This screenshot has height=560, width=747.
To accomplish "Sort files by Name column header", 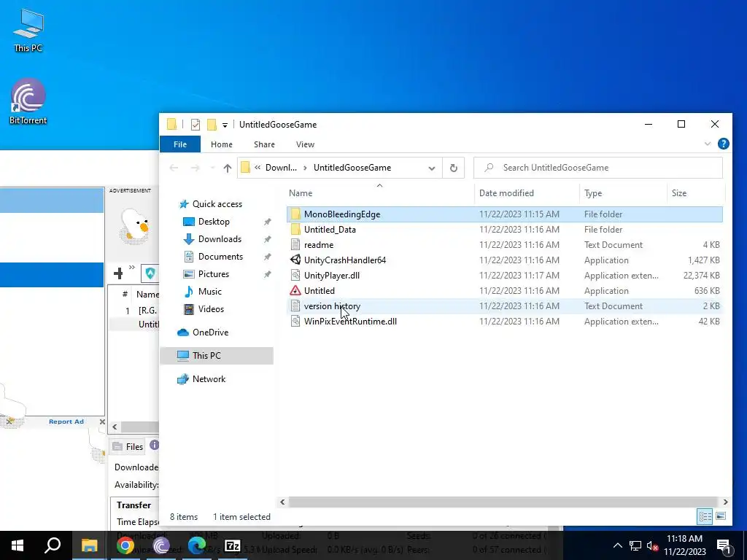I will point(301,193).
